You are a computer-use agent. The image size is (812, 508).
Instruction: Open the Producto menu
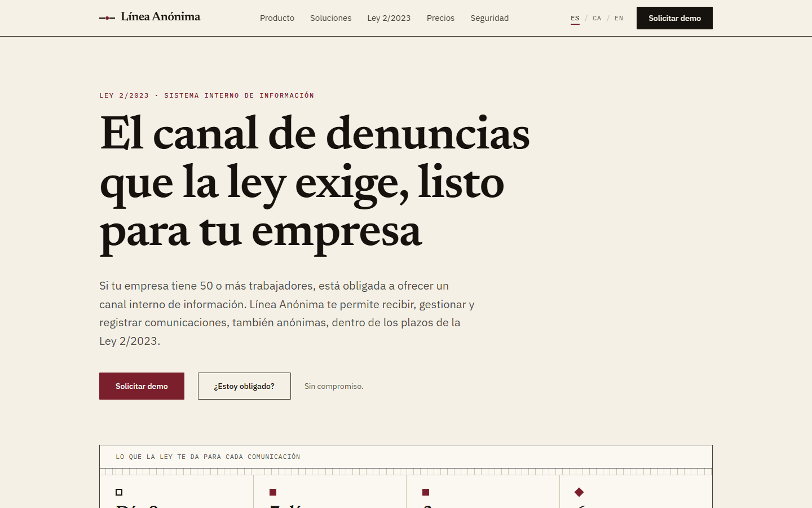[277, 18]
